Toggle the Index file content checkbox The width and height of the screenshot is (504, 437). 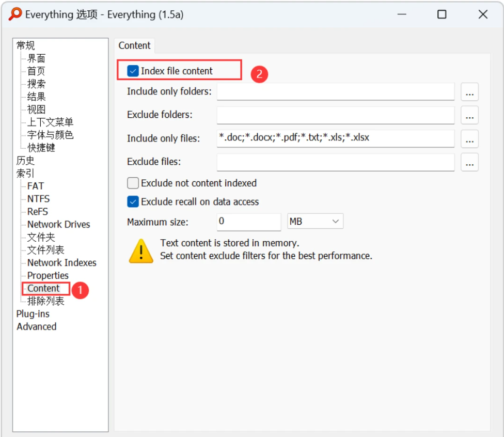[133, 71]
